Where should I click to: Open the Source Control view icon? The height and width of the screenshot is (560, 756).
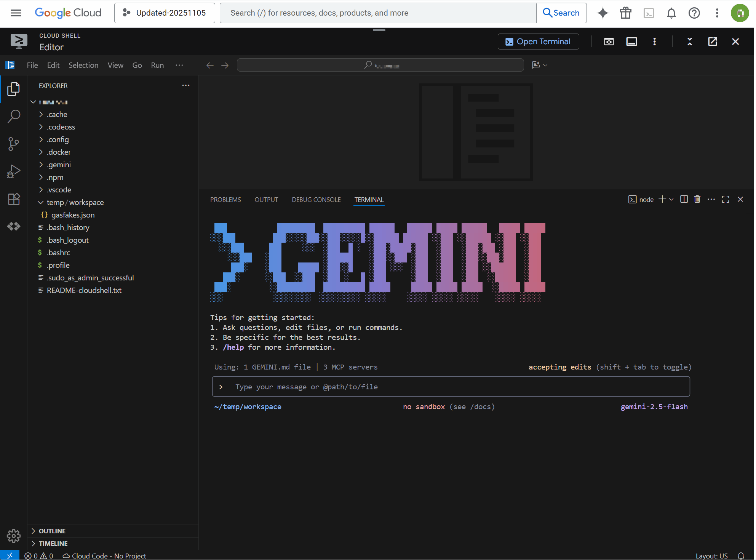click(x=14, y=144)
